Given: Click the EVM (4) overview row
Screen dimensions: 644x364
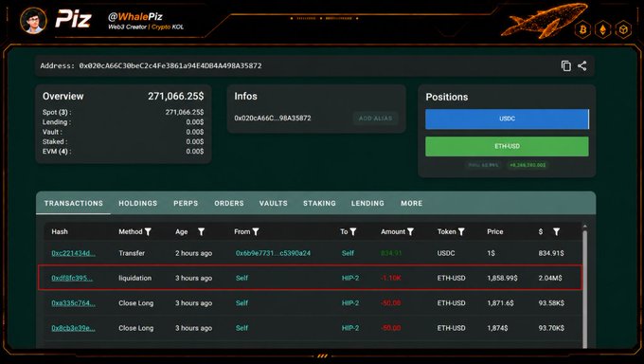Looking at the screenshot, I should (123, 152).
